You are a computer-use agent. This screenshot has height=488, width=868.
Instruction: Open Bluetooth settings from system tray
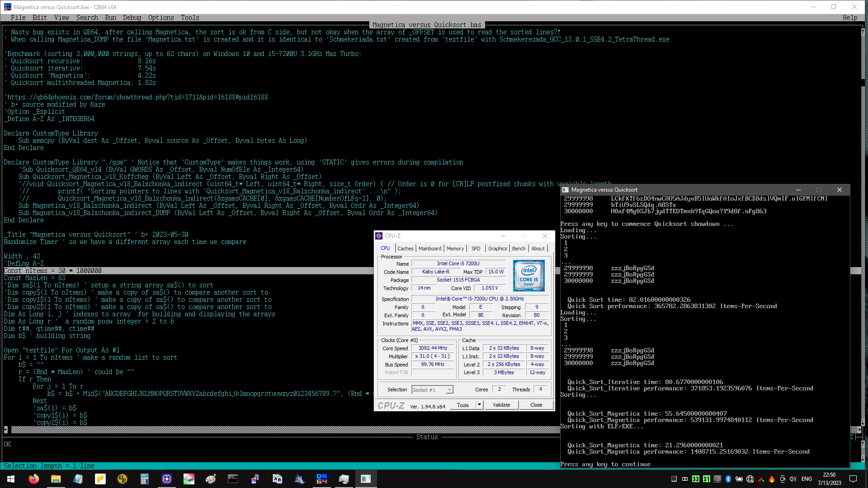[728, 479]
